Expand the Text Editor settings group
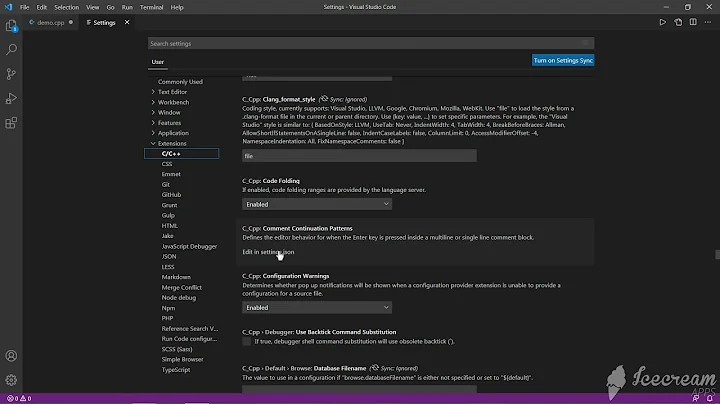Image resolution: width=720 pixels, height=404 pixels. click(153, 92)
